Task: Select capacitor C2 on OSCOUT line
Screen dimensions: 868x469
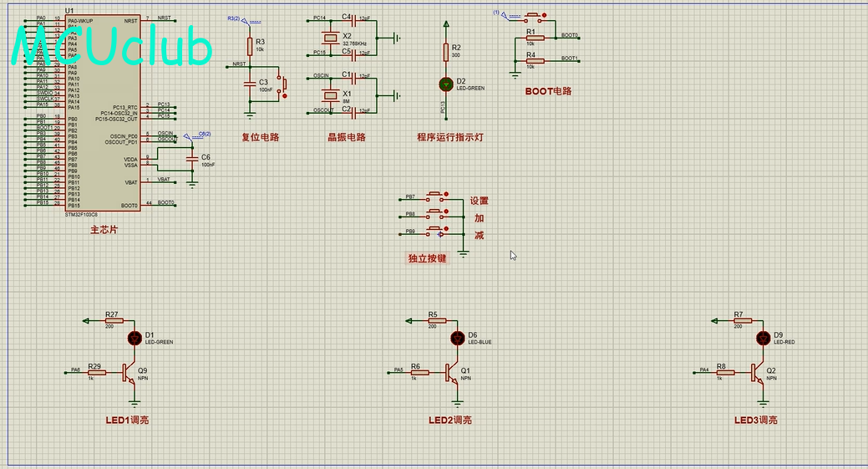Action: [353, 112]
